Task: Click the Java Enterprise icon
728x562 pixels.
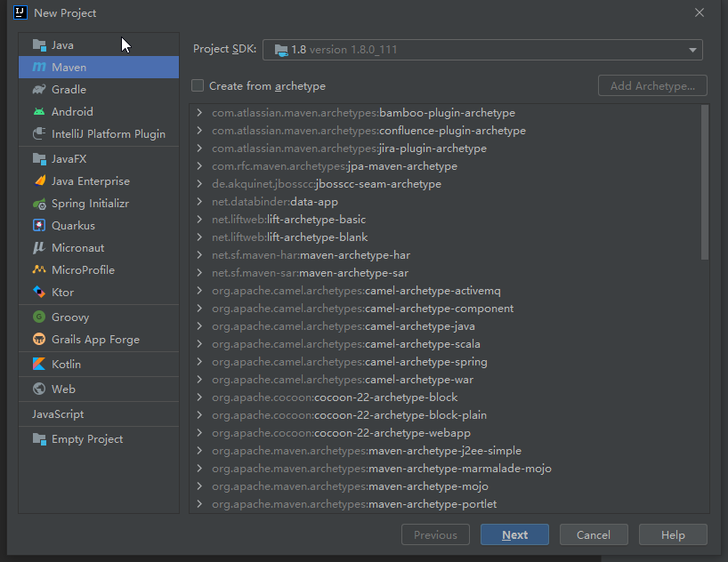Action: (x=39, y=181)
